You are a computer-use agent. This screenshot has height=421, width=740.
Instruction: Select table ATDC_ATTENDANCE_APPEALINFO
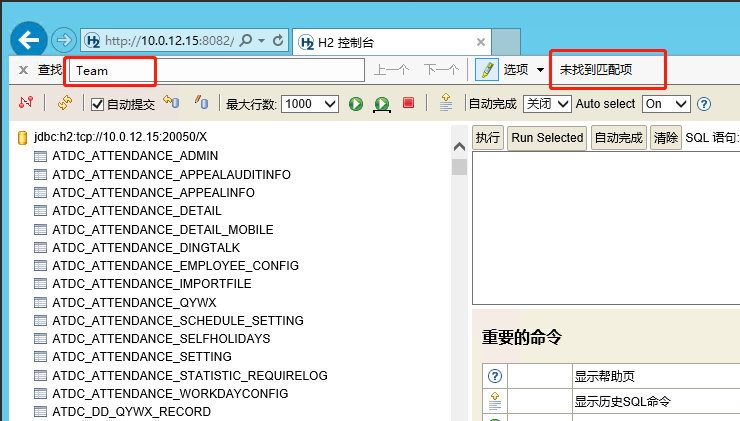coord(153,193)
